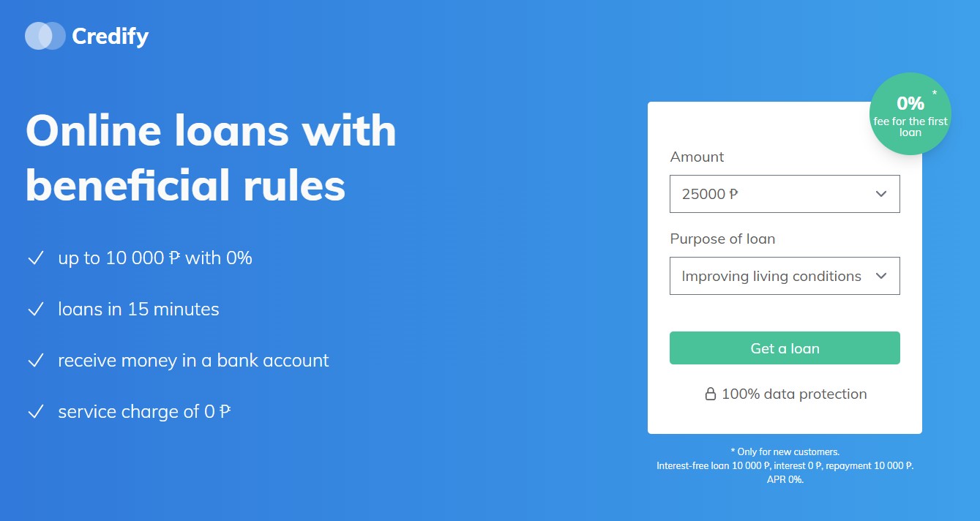Click the chevron arrow in Amount field
Image resolution: width=980 pixels, height=521 pixels.
(880, 194)
